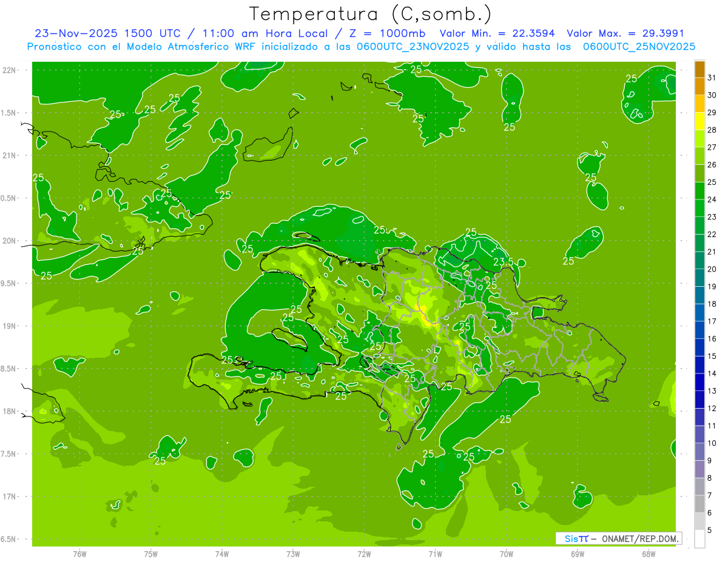Screen dimensions: 728x562
Task: Click the dark orange swatch above legend value 31
Action: coord(699,69)
